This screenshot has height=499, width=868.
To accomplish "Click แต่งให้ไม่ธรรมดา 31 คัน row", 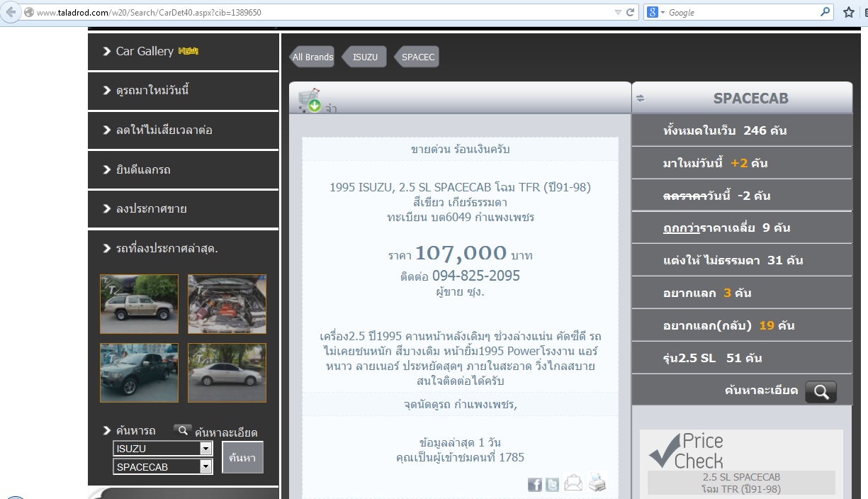I will click(x=742, y=260).
